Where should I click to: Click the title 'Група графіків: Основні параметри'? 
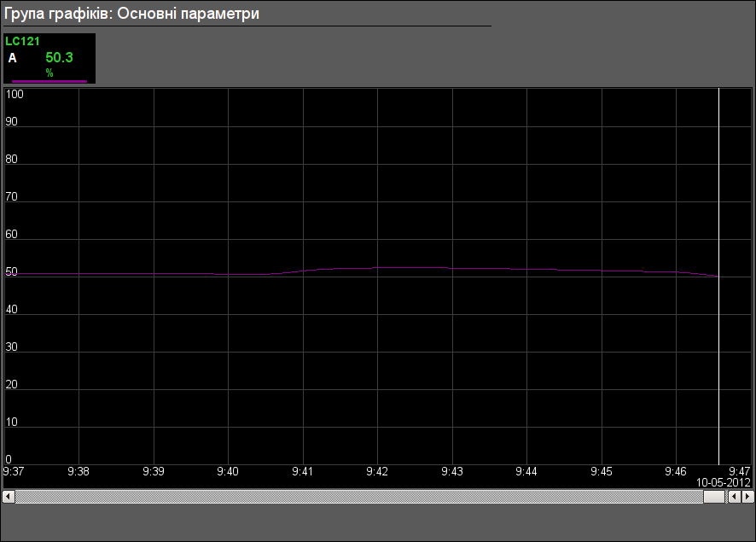pyautogui.click(x=131, y=14)
